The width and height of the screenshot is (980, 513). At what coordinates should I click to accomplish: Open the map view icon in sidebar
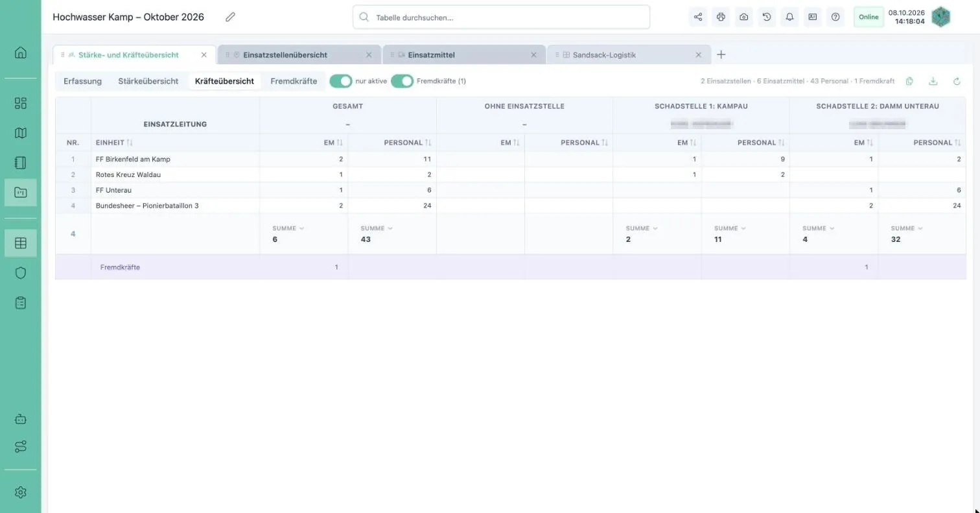click(x=21, y=133)
